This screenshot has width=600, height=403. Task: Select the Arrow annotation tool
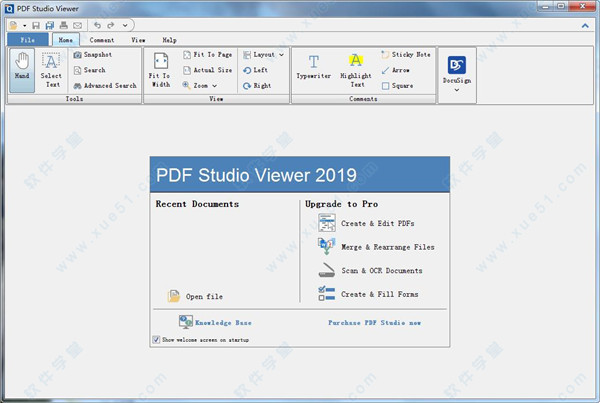coord(395,70)
